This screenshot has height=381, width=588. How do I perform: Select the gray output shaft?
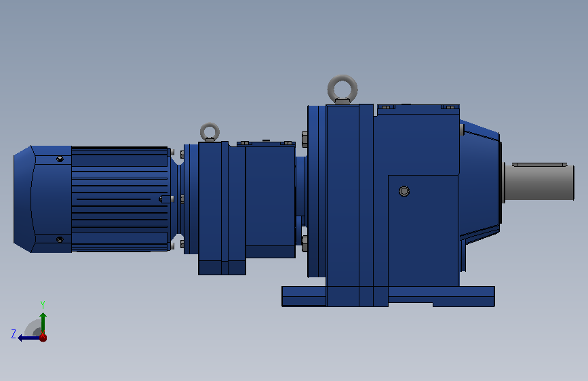click(539, 182)
